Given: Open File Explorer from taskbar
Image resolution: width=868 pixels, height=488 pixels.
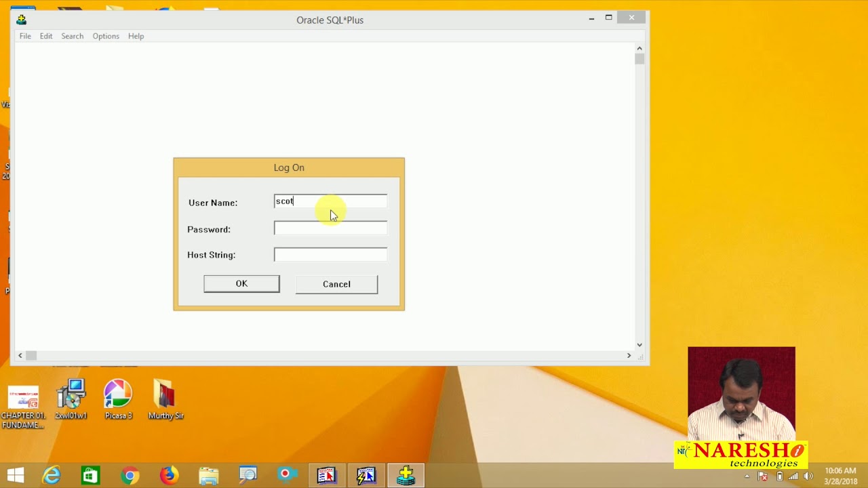Looking at the screenshot, I should click(208, 476).
